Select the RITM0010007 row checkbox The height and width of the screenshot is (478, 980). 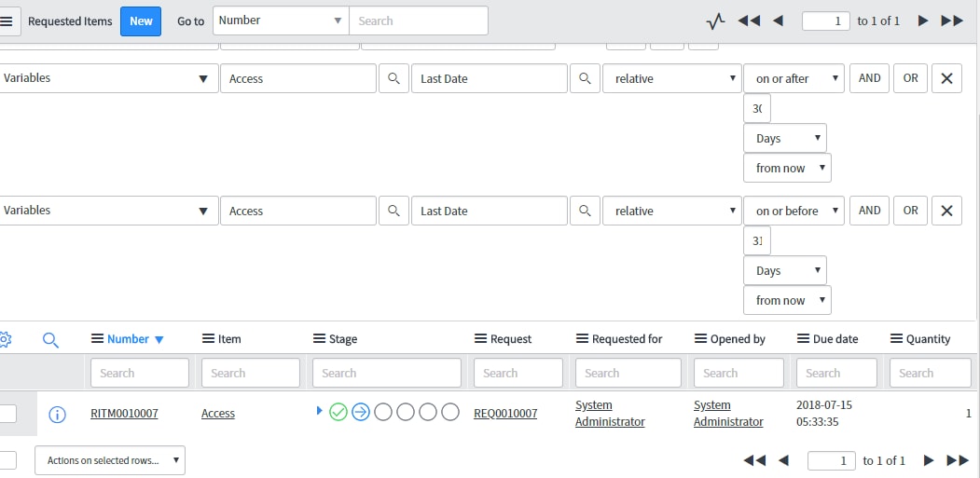7,414
